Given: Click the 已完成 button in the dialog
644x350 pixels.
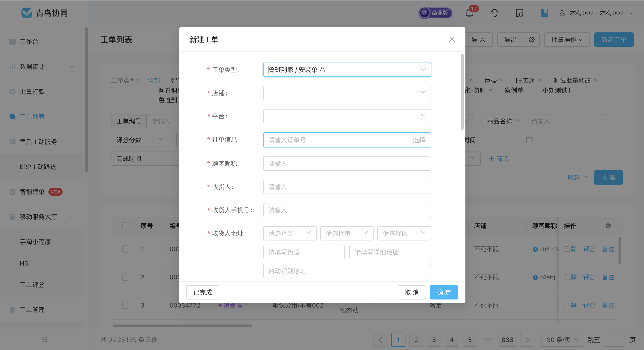Looking at the screenshot, I should (x=203, y=292).
